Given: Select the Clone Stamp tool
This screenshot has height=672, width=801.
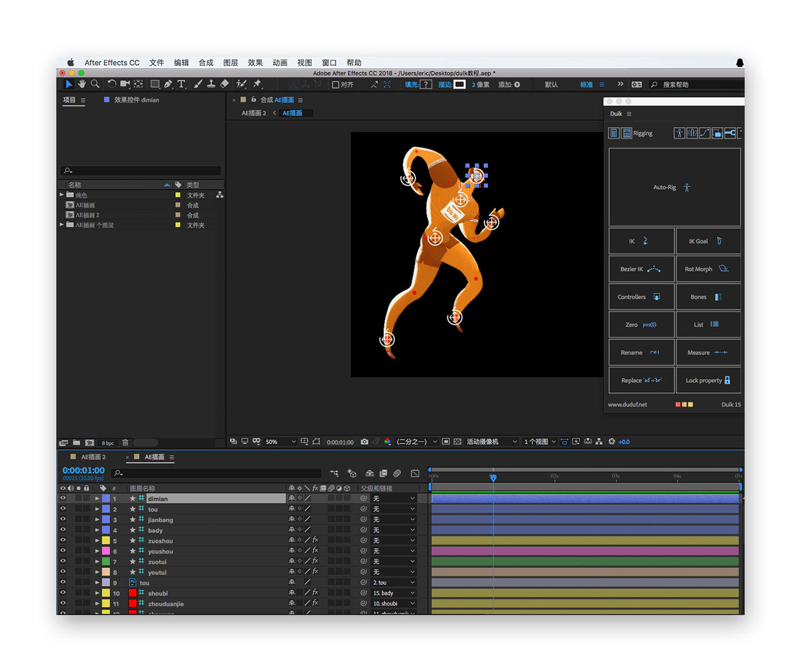Looking at the screenshot, I should pos(211,84).
